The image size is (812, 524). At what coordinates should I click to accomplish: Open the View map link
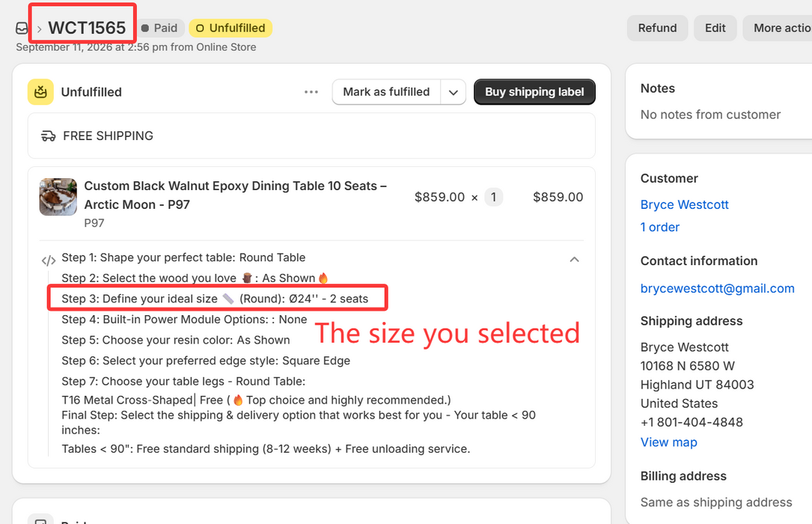(x=668, y=442)
